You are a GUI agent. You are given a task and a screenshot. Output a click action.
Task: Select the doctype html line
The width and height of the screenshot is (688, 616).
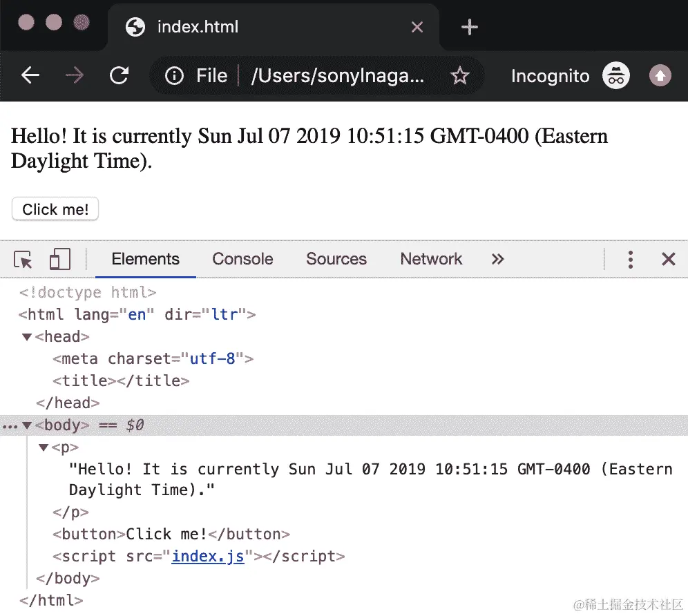tap(87, 292)
